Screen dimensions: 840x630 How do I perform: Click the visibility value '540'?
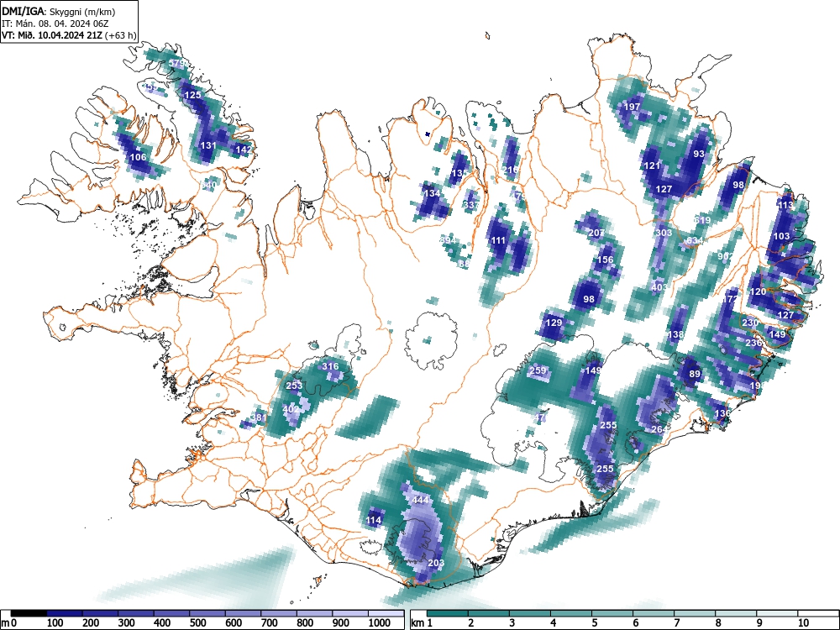209,185
